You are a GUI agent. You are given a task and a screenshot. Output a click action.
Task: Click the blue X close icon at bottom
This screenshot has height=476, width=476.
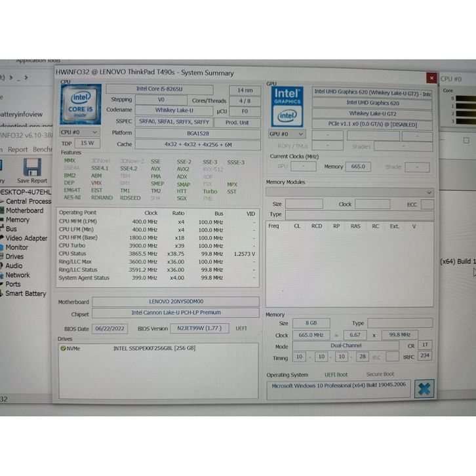coord(424,389)
